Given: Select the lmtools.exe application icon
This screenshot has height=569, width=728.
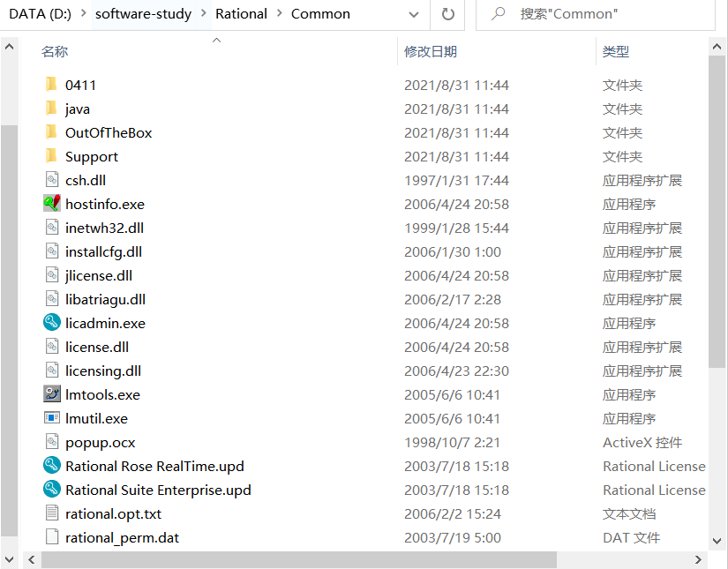Looking at the screenshot, I should pyautogui.click(x=52, y=394).
